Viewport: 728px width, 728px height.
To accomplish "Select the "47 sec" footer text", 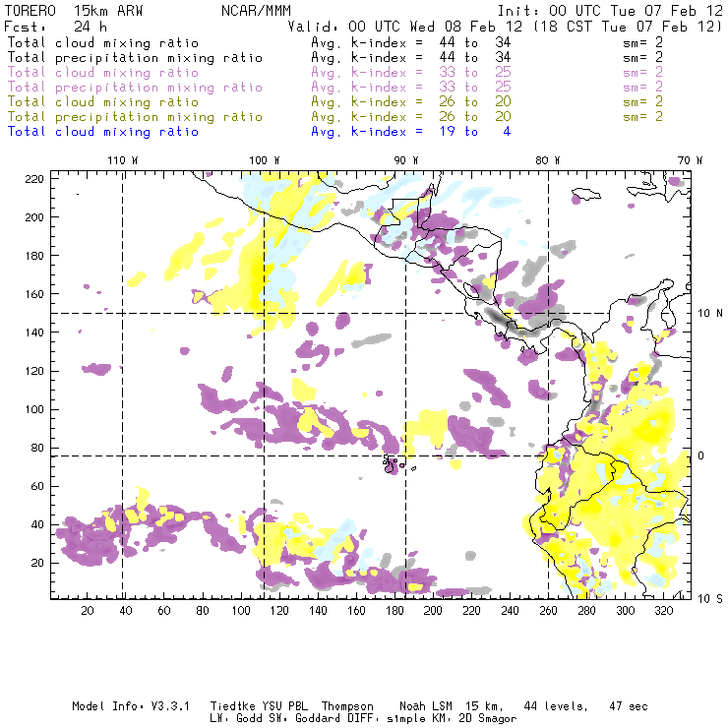I will (629, 706).
